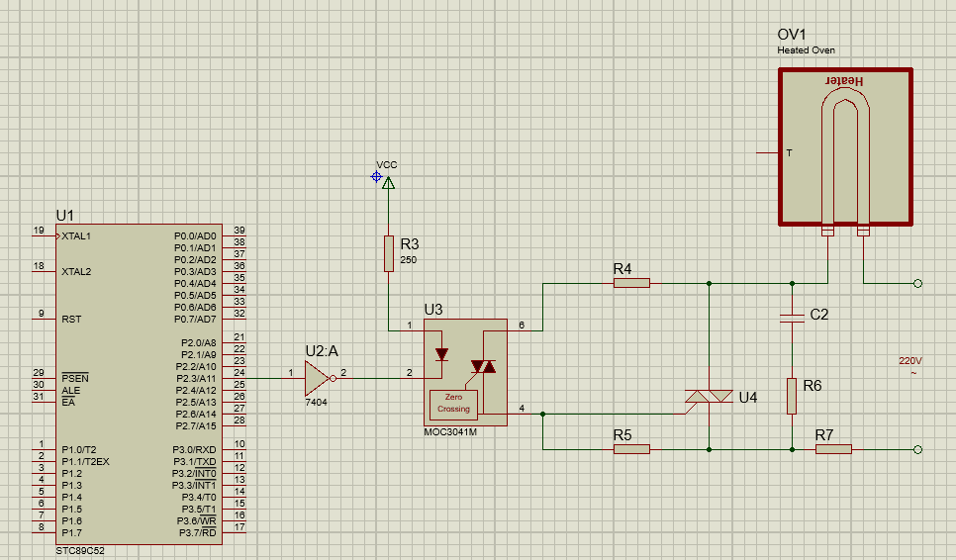This screenshot has width=956, height=560.
Task: Click the vertical resistor R6
Action: click(x=792, y=396)
